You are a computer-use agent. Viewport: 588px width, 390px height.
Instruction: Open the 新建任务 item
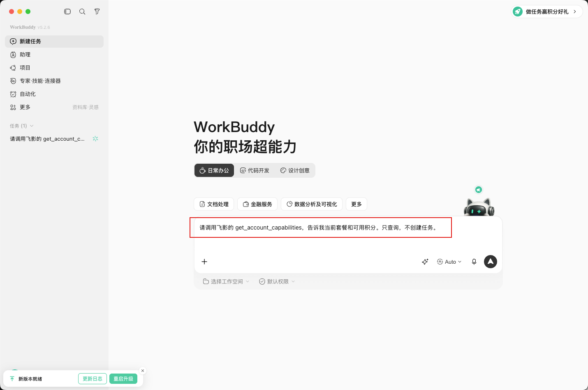[54, 42]
